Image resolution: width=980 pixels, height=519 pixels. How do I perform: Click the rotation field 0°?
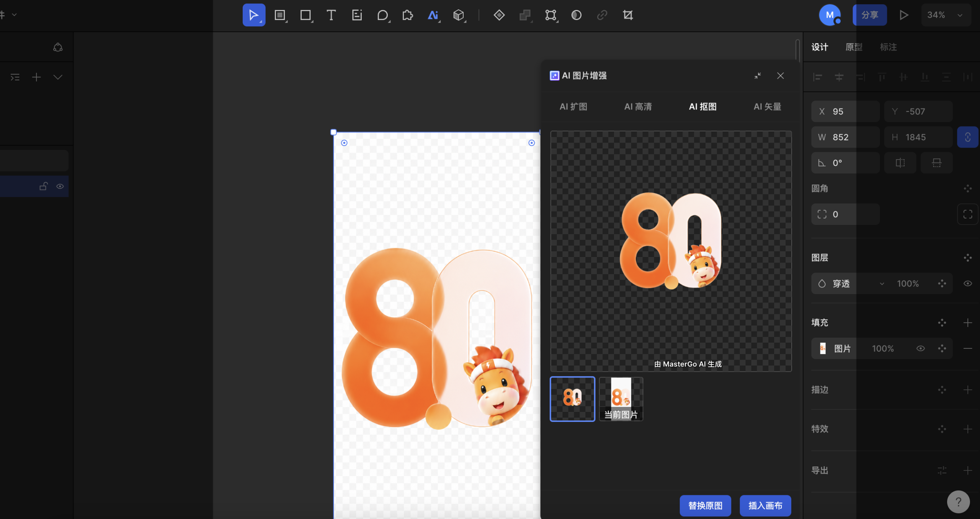(x=845, y=163)
